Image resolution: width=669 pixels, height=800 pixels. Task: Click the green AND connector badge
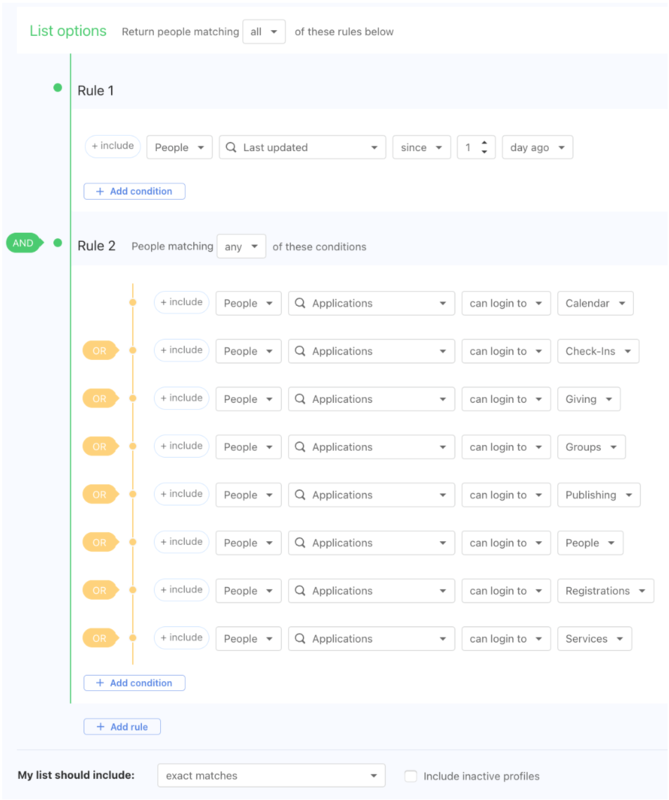pos(22,242)
